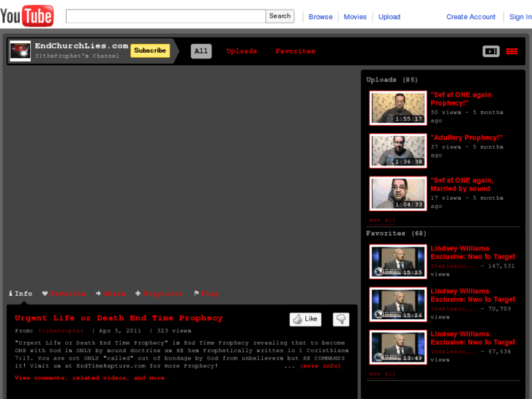The width and height of the screenshot is (532, 399).
Task: Click the Share arrow icon
Action: coord(98,294)
